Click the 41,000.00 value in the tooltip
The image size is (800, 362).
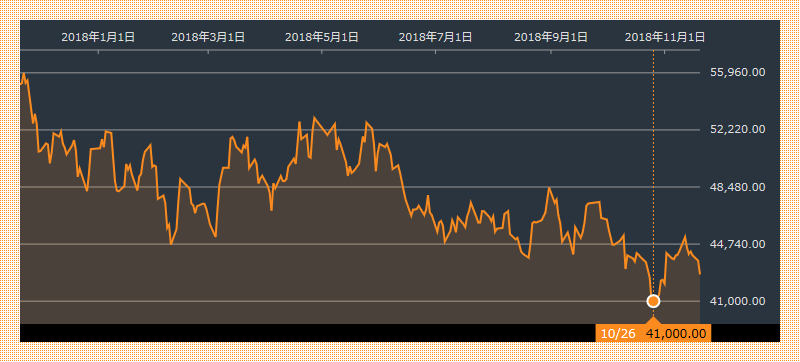pyautogui.click(x=676, y=333)
